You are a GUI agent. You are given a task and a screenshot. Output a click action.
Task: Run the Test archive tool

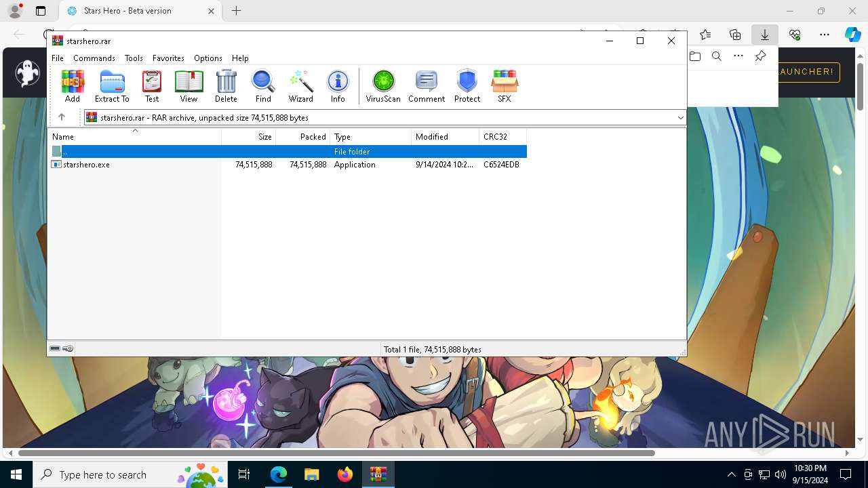click(152, 86)
